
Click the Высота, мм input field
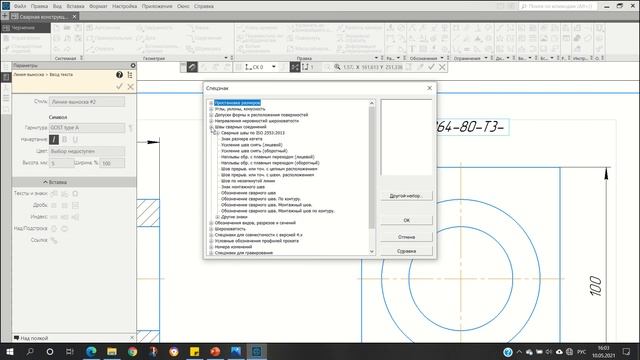[61, 163]
